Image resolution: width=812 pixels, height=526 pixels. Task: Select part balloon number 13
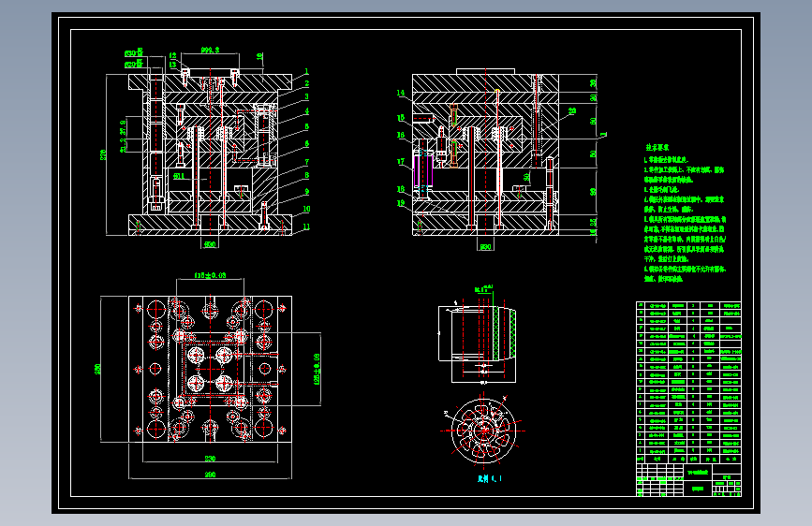coord(172,65)
